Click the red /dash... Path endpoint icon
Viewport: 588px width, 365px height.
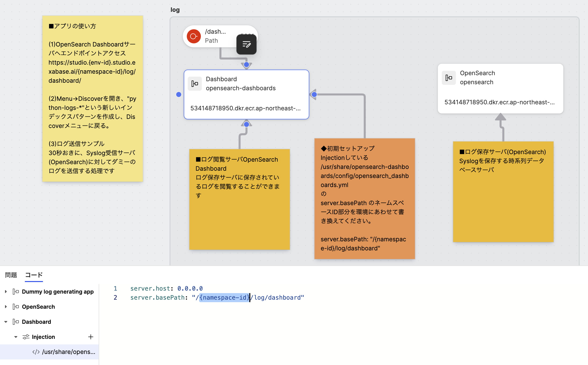pyautogui.click(x=194, y=36)
